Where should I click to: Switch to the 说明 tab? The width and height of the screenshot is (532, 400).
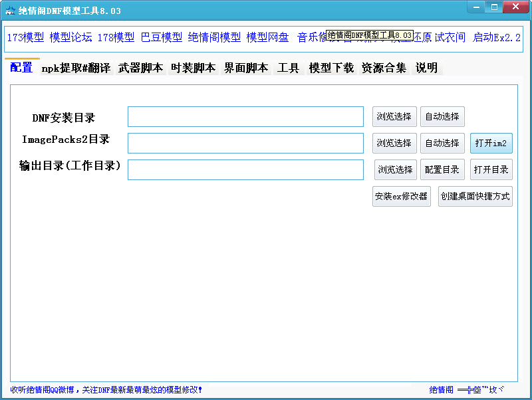[426, 68]
